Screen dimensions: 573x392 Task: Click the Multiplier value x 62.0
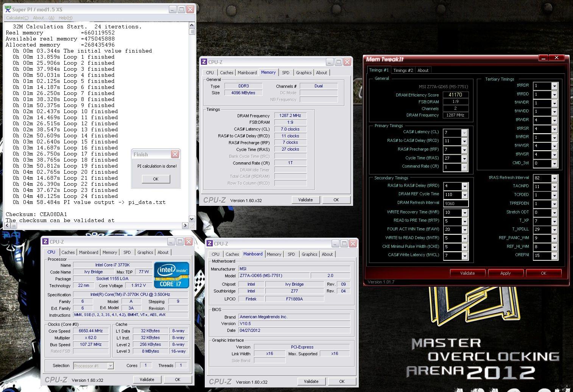pos(90,338)
